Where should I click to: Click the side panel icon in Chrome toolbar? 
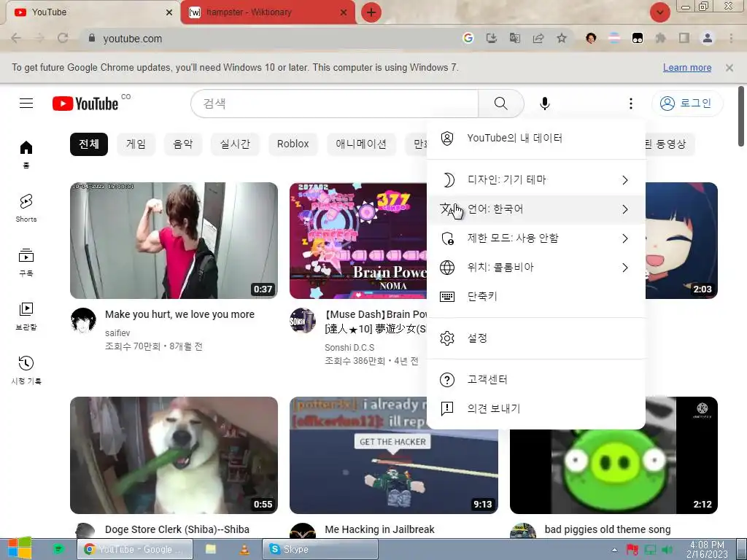[684, 38]
